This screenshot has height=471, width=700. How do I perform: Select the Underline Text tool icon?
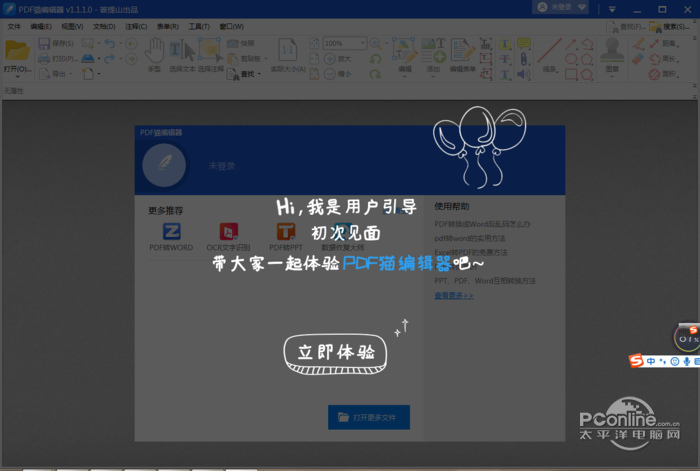click(x=505, y=74)
